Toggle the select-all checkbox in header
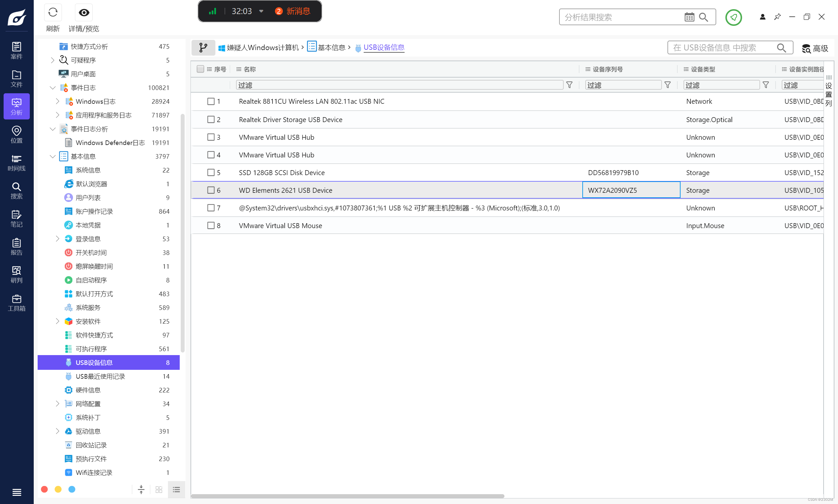Viewport: 838px width, 504px height. [x=200, y=69]
